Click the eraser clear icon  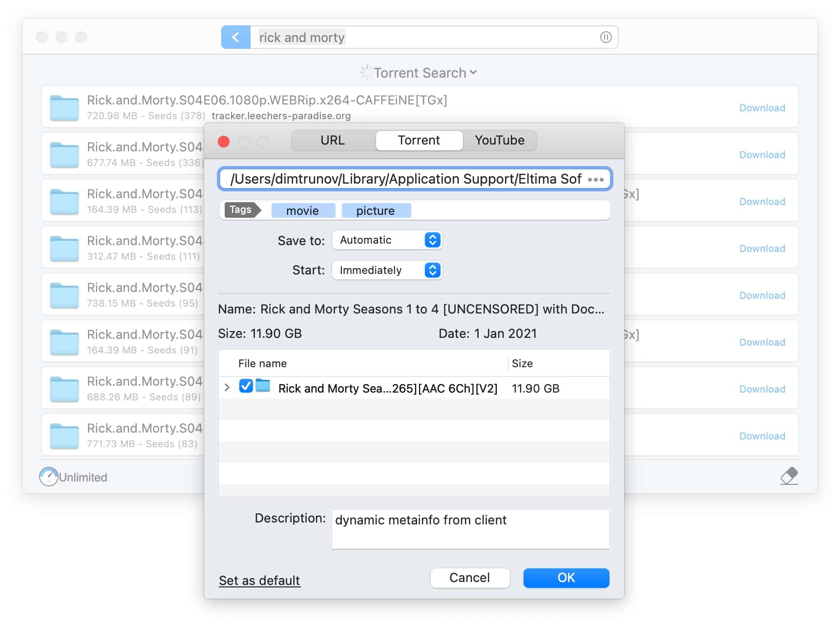(789, 476)
